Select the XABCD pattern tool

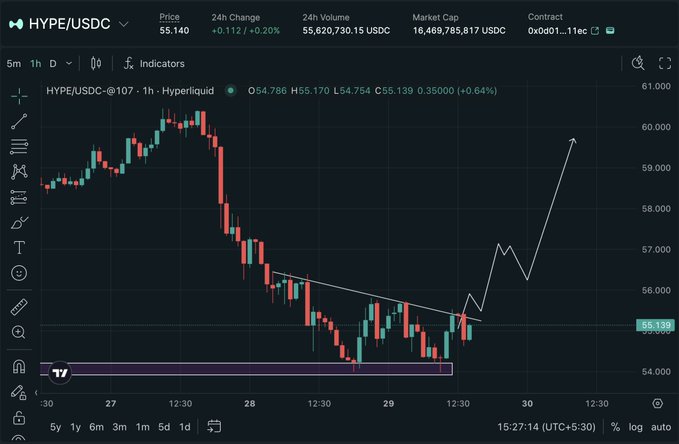(19, 172)
